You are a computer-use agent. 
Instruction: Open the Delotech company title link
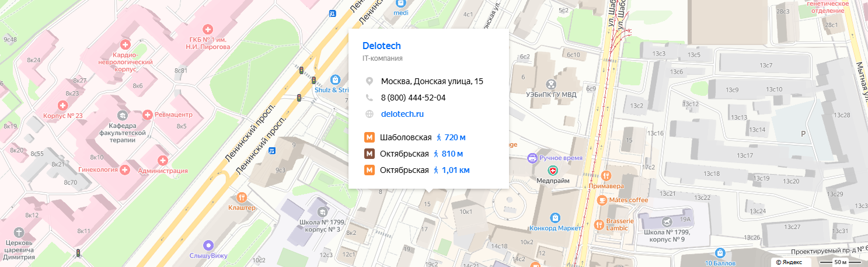click(382, 46)
